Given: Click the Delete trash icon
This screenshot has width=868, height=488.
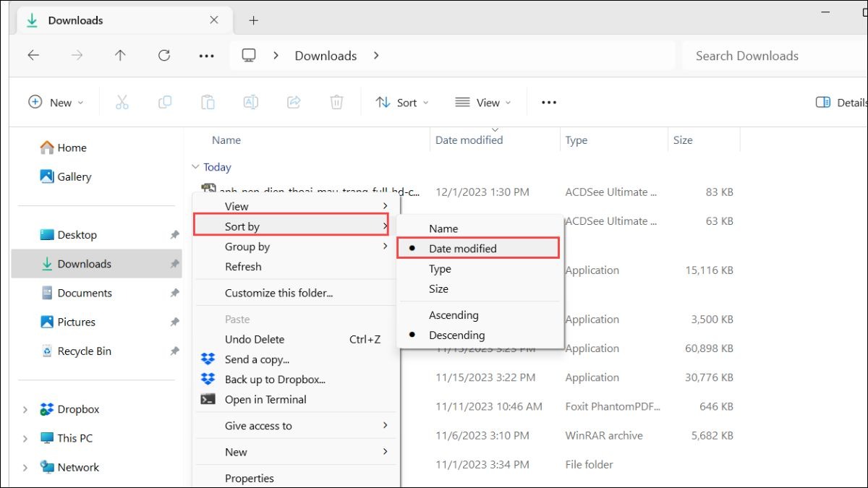Looking at the screenshot, I should point(336,103).
